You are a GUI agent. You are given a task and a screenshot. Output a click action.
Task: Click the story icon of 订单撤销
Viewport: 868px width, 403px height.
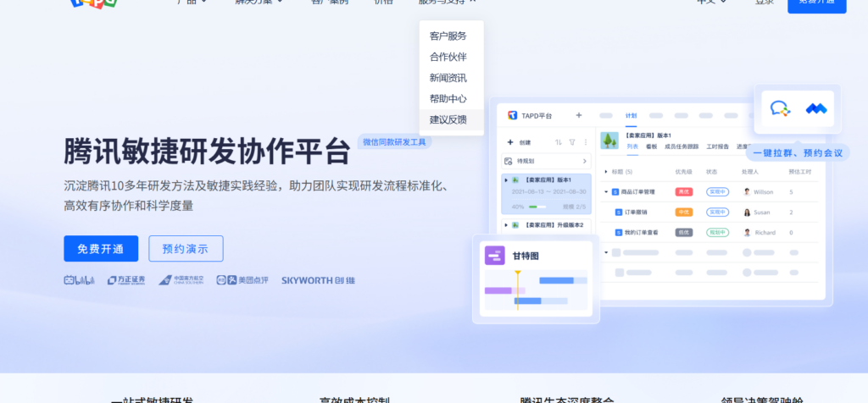pos(619,213)
